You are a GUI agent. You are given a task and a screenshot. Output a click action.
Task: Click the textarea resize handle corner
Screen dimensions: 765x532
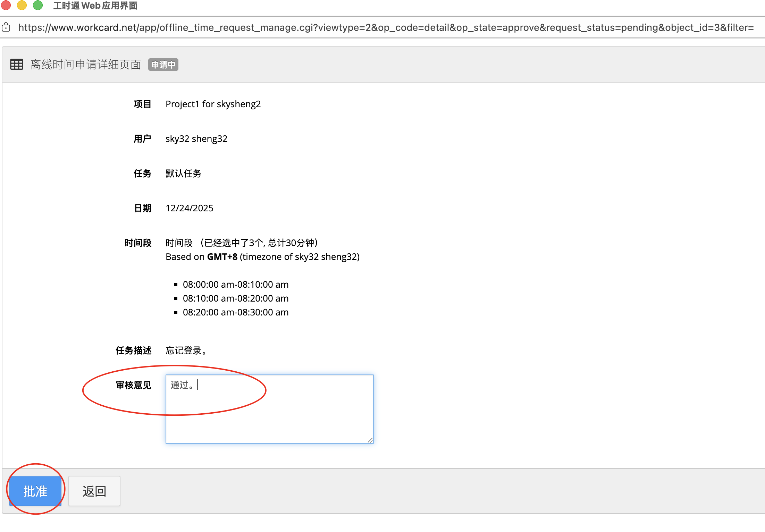tap(370, 440)
